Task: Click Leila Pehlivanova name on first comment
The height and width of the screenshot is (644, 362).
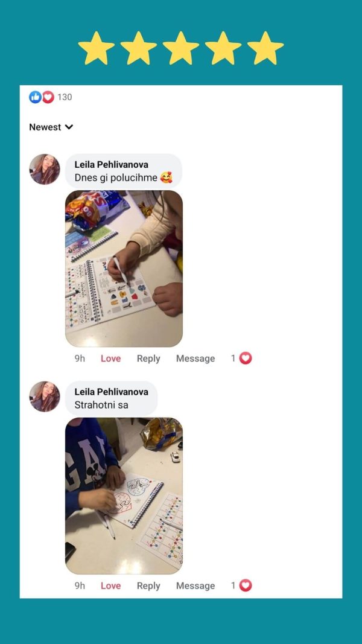Action: 111,165
